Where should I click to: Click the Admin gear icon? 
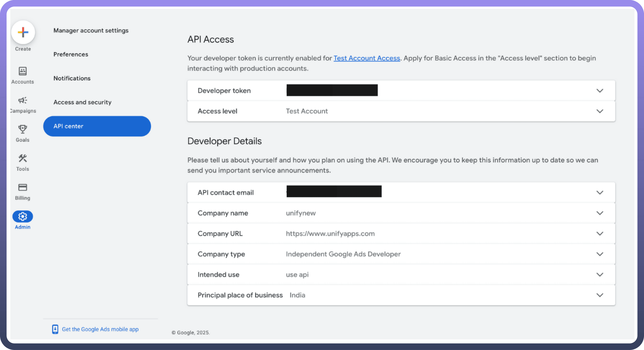[x=23, y=216]
